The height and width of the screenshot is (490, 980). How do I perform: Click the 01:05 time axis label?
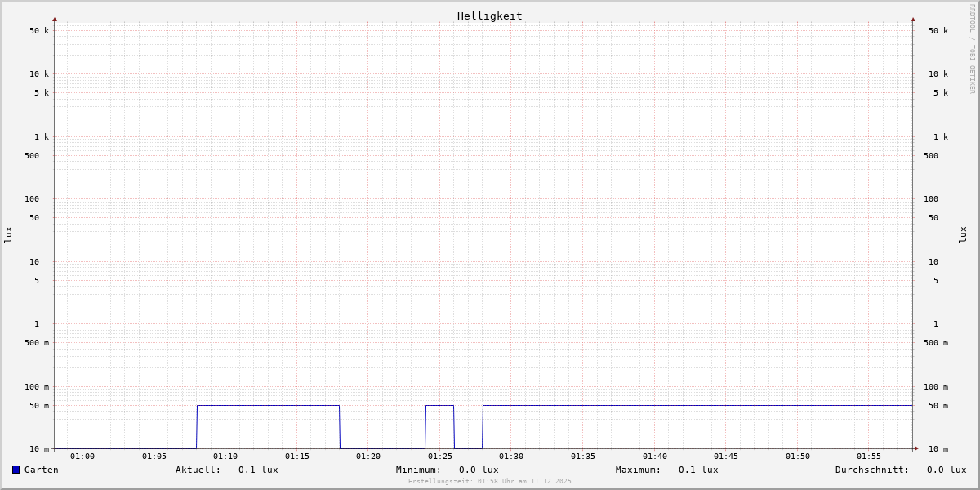(x=154, y=457)
